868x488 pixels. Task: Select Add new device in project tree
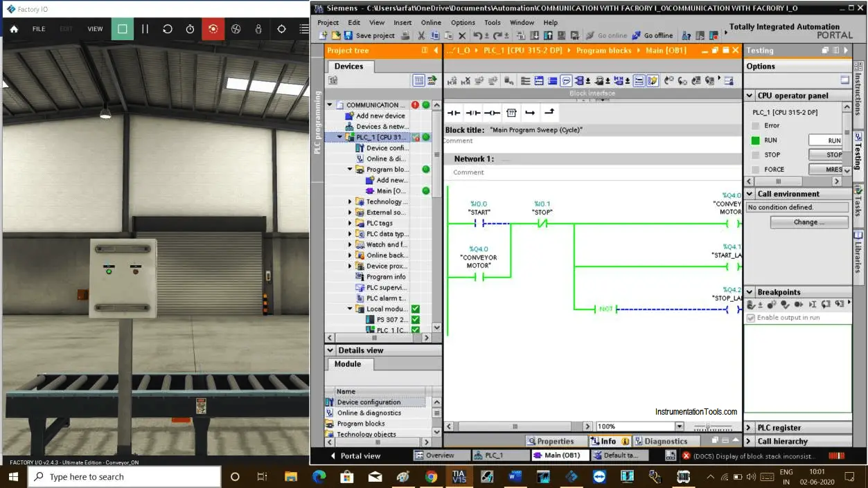point(380,116)
